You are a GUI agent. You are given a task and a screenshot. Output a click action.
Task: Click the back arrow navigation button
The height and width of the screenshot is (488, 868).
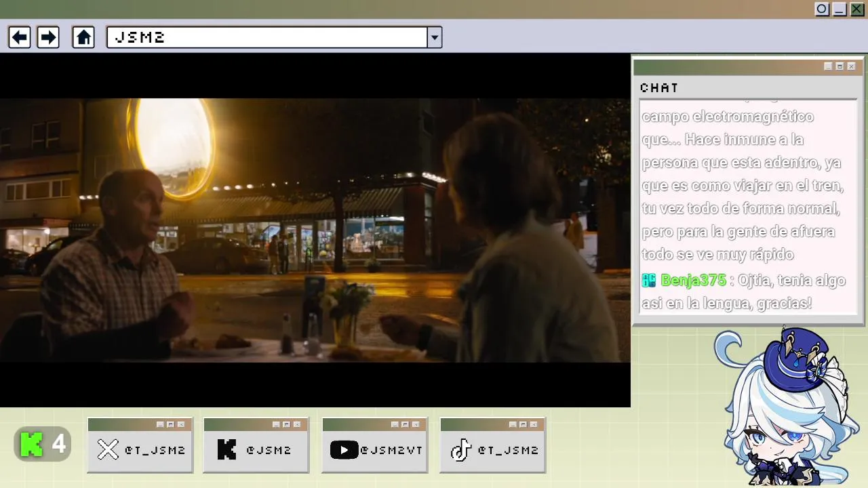pyautogui.click(x=19, y=37)
